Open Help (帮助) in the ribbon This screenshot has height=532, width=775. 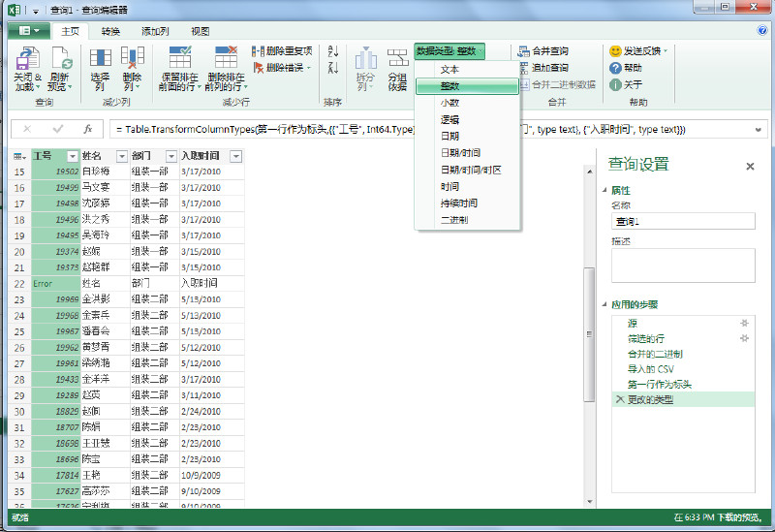click(625, 68)
